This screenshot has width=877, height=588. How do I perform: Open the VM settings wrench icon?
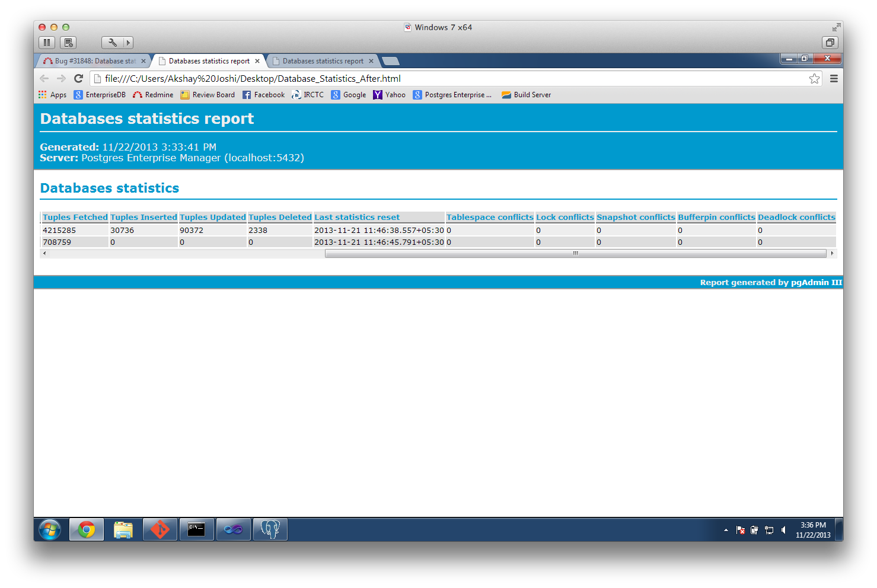click(x=112, y=43)
